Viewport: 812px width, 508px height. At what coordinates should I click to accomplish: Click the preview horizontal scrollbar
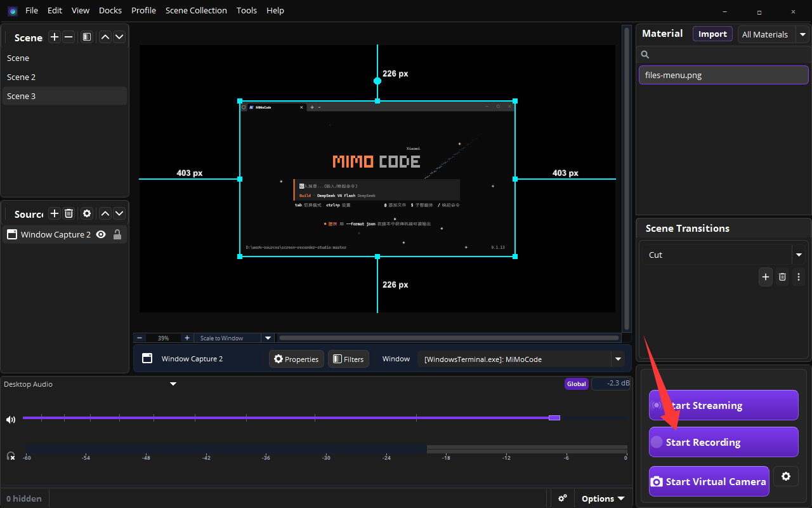coord(449,338)
